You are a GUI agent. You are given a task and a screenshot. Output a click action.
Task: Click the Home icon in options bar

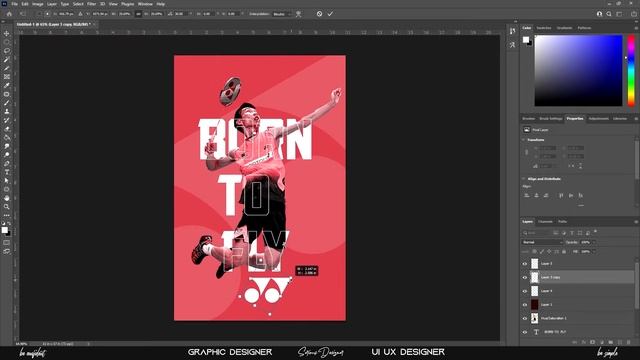point(9,14)
